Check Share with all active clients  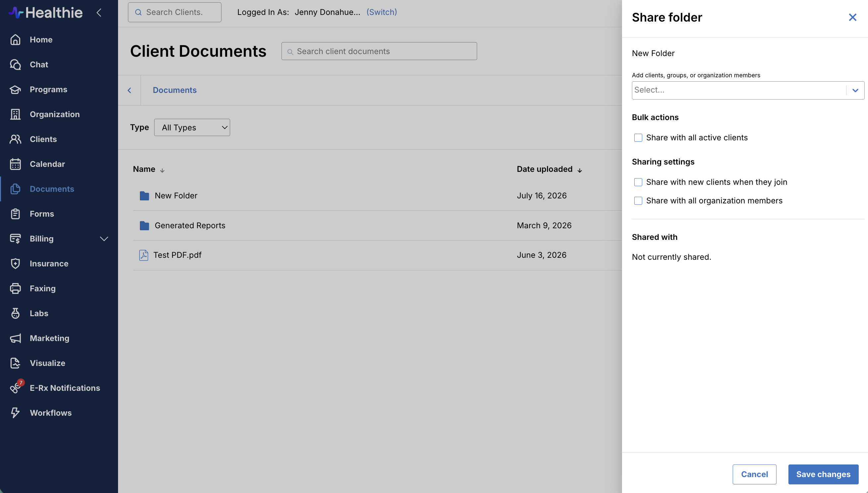[x=638, y=138]
